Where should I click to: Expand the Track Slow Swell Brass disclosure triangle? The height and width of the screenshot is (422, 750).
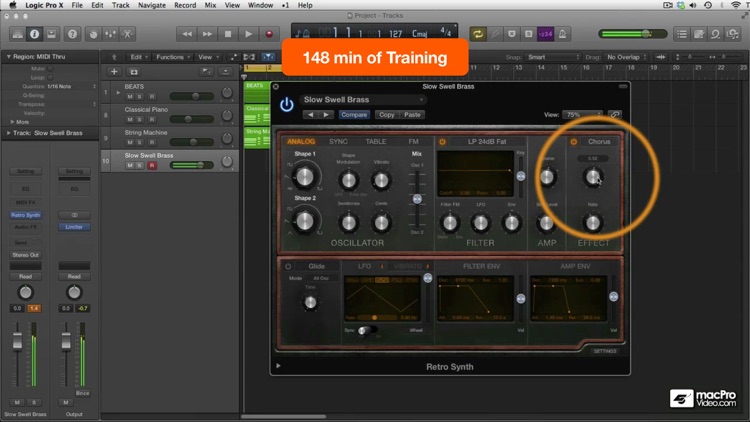[8, 133]
